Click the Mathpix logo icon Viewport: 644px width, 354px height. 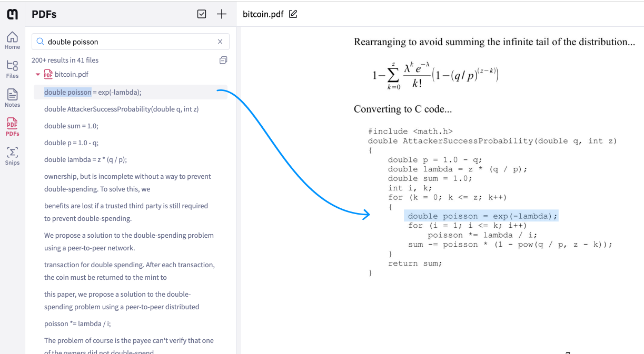coord(12,14)
